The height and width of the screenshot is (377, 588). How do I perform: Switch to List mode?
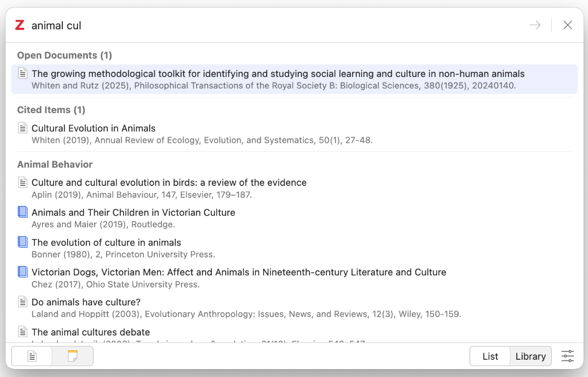tap(490, 356)
